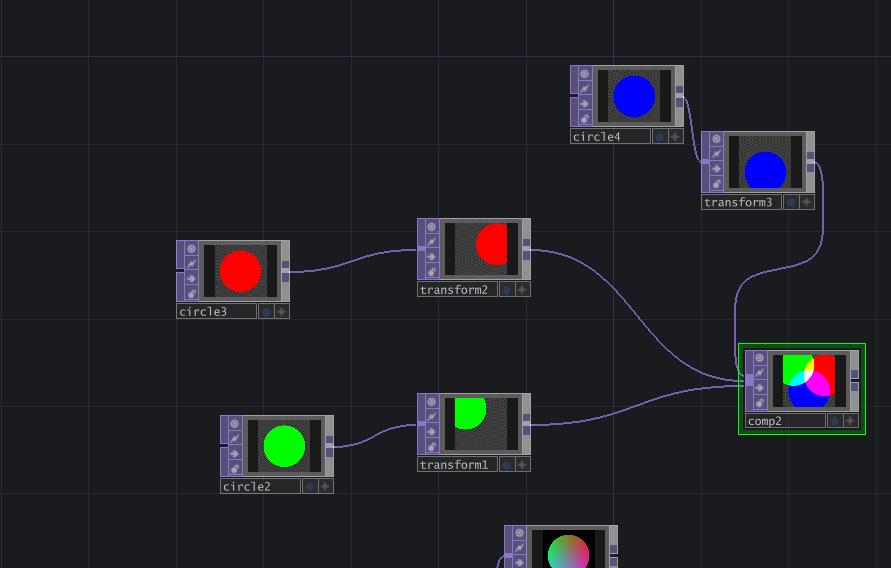Lock the circle4 operator
Viewport: 891px width, 568px height.
click(584, 119)
